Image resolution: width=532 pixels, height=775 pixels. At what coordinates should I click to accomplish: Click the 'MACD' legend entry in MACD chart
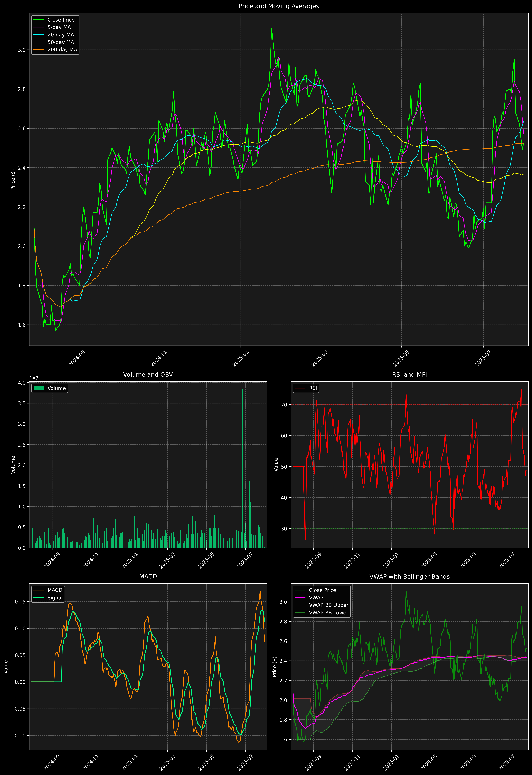[x=48, y=590]
